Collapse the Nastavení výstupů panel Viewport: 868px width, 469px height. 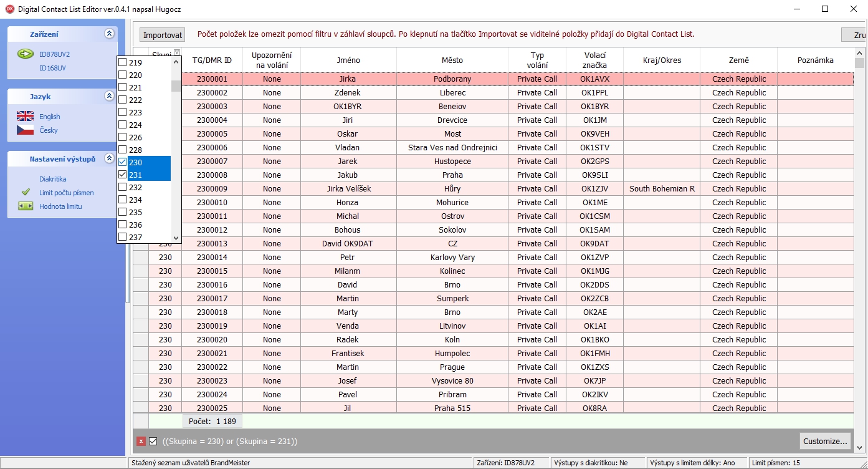(x=109, y=158)
